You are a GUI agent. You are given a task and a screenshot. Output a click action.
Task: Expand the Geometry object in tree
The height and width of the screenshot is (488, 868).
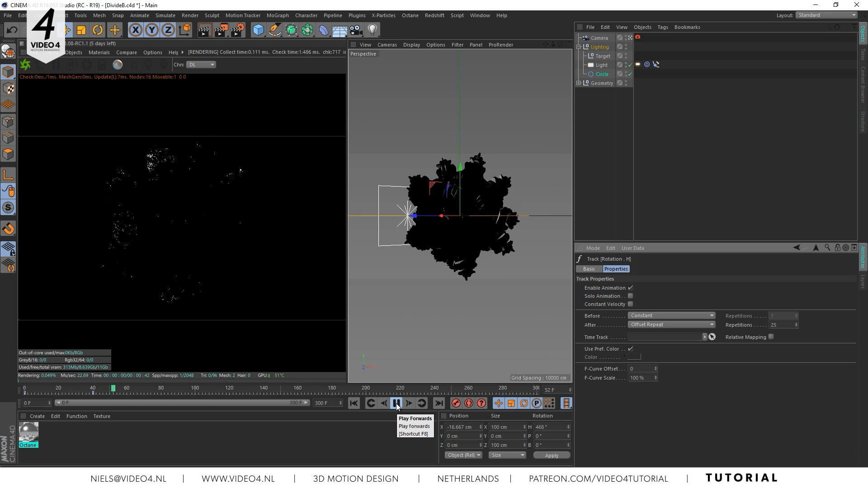pos(579,83)
